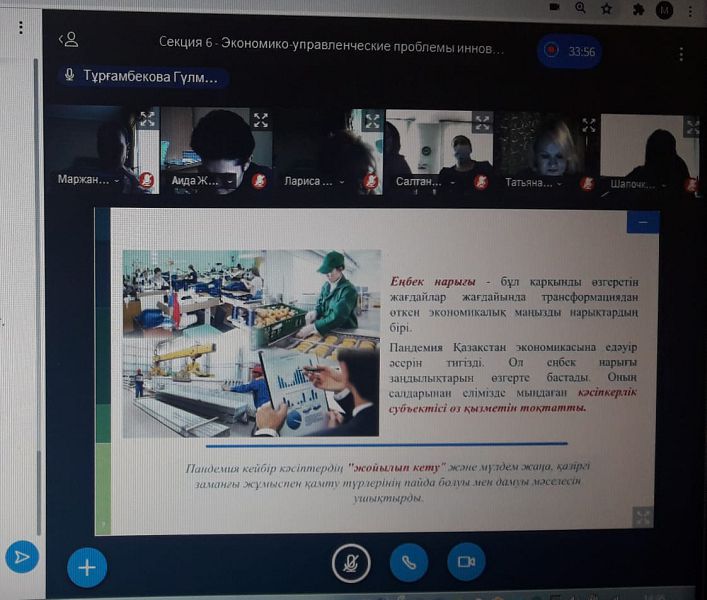Click the talking indicator Тұрғамбекова Гүлм
This screenshot has height=600, width=707.
tap(143, 76)
